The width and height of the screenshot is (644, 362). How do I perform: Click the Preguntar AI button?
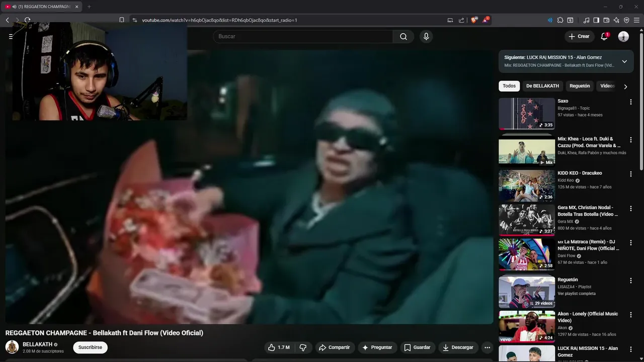(x=377, y=347)
